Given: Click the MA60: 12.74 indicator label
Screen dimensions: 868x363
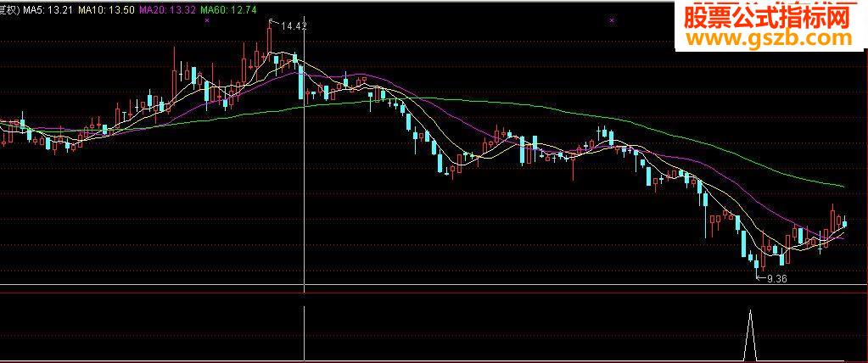Looking at the screenshot, I should click(x=228, y=10).
